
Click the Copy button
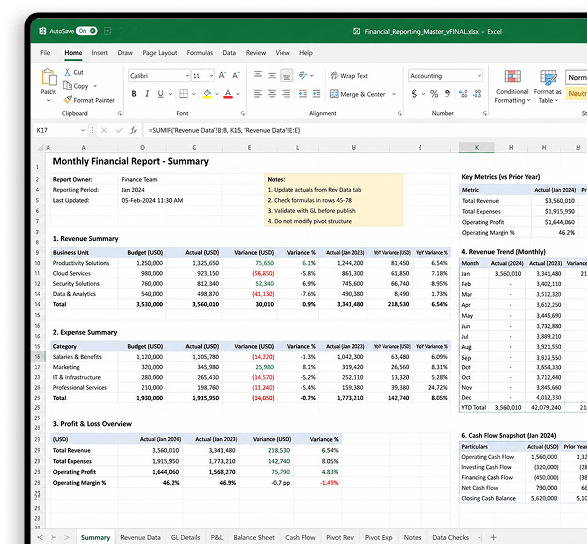pyautogui.click(x=76, y=86)
